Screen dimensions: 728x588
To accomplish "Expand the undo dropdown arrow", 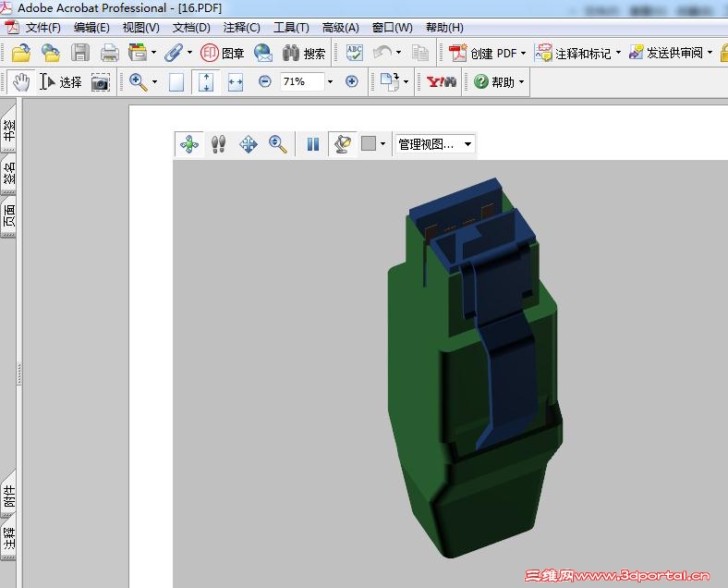I will pyautogui.click(x=398, y=53).
